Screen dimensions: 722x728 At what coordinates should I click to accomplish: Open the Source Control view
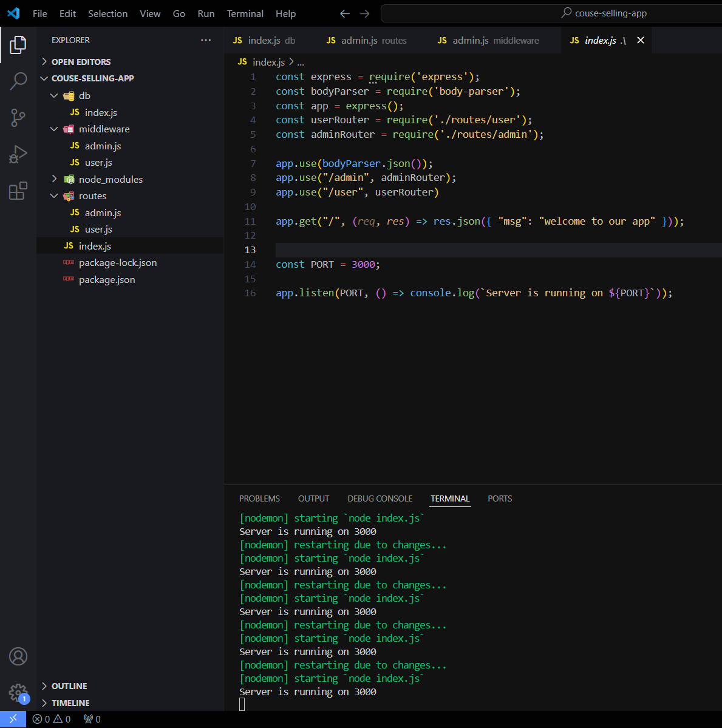point(18,118)
